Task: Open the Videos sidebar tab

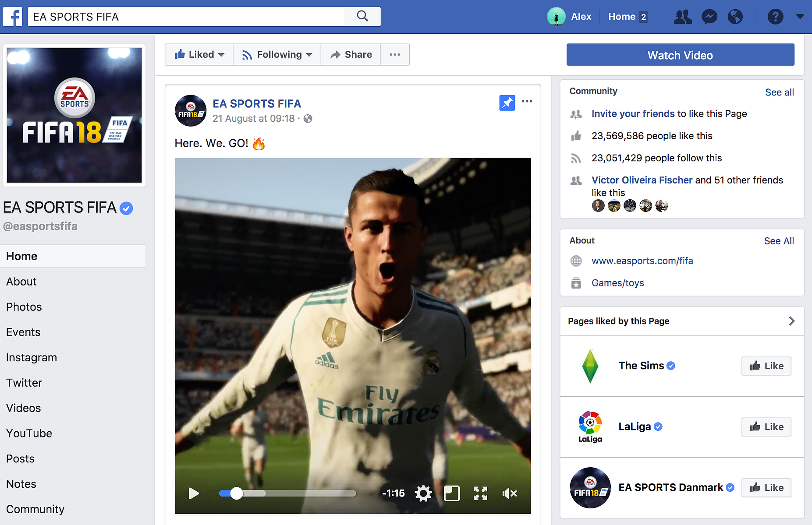Action: click(x=24, y=408)
